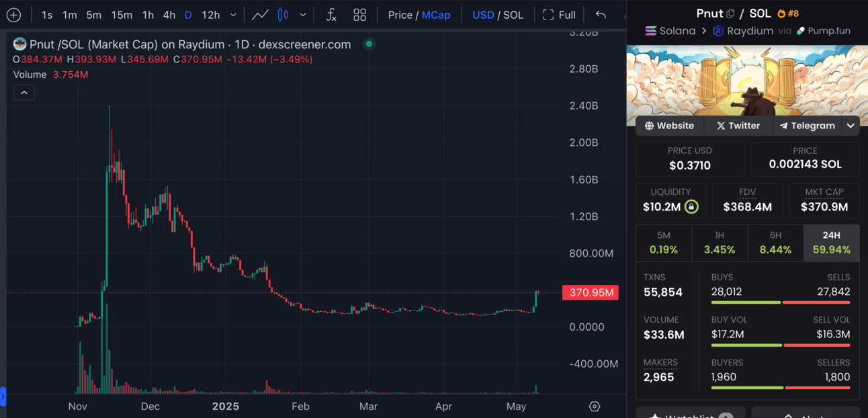
Task: Select the 1h timeframe
Action: (148, 15)
